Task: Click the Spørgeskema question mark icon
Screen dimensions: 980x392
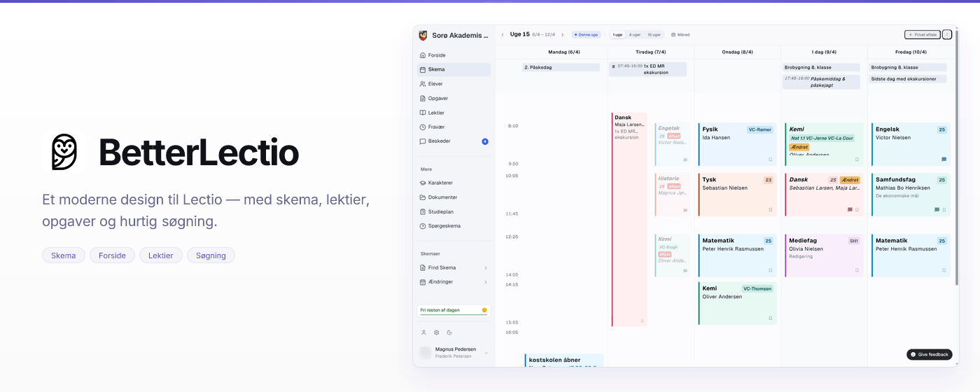Action: click(x=423, y=226)
